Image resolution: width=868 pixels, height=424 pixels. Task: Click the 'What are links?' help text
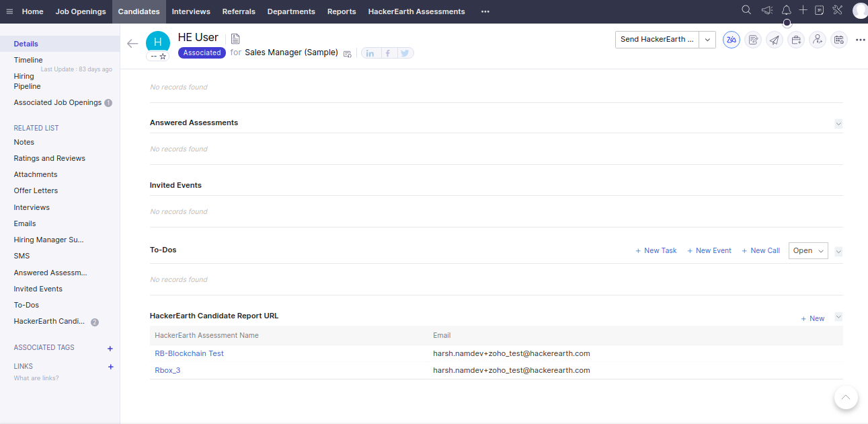pos(36,378)
